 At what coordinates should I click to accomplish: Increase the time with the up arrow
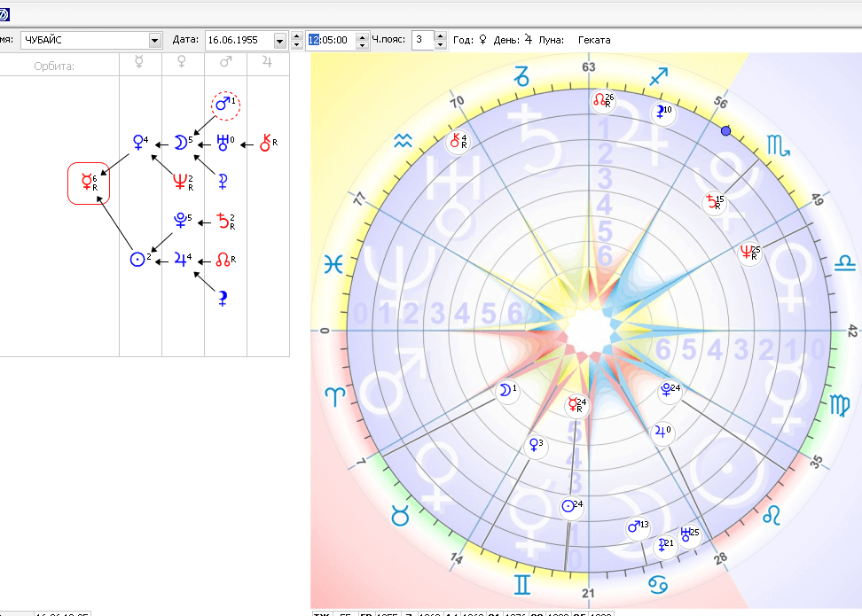363,35
